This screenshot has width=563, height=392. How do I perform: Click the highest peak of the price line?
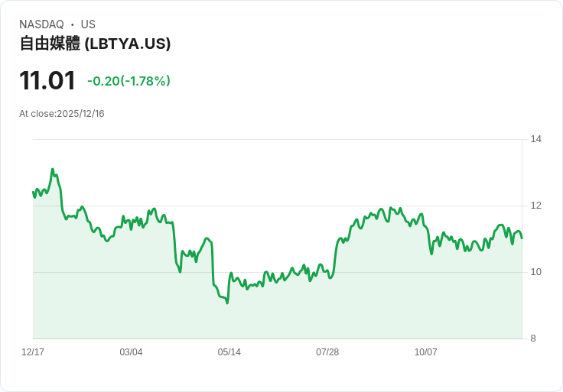pos(52,170)
